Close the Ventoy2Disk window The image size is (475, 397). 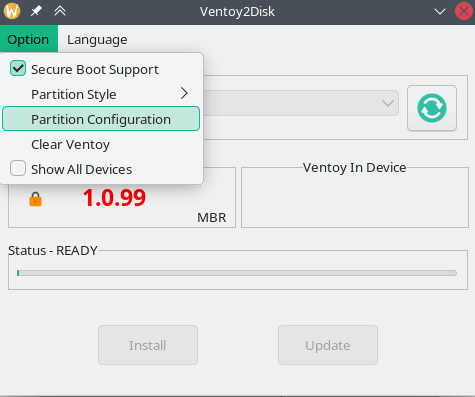coord(464,11)
